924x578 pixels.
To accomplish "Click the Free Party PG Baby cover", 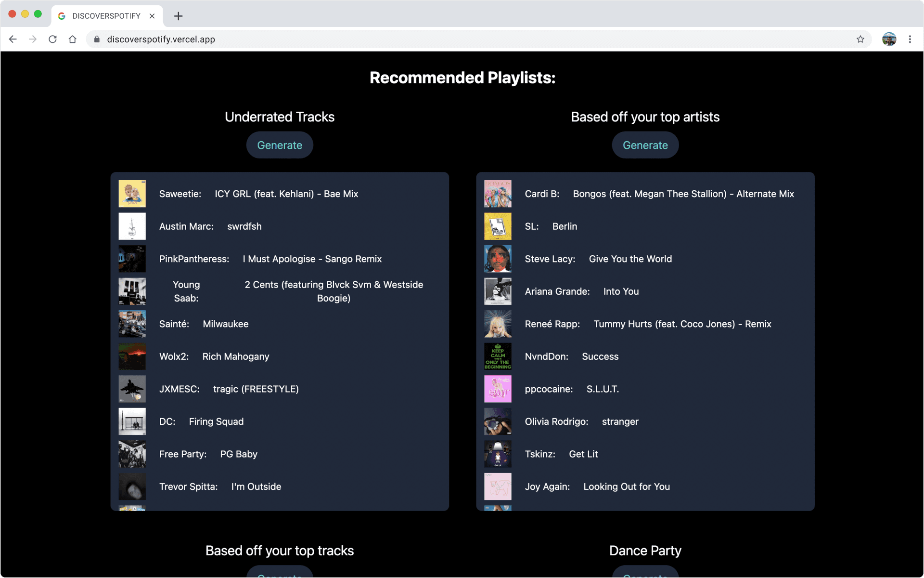I will point(132,454).
